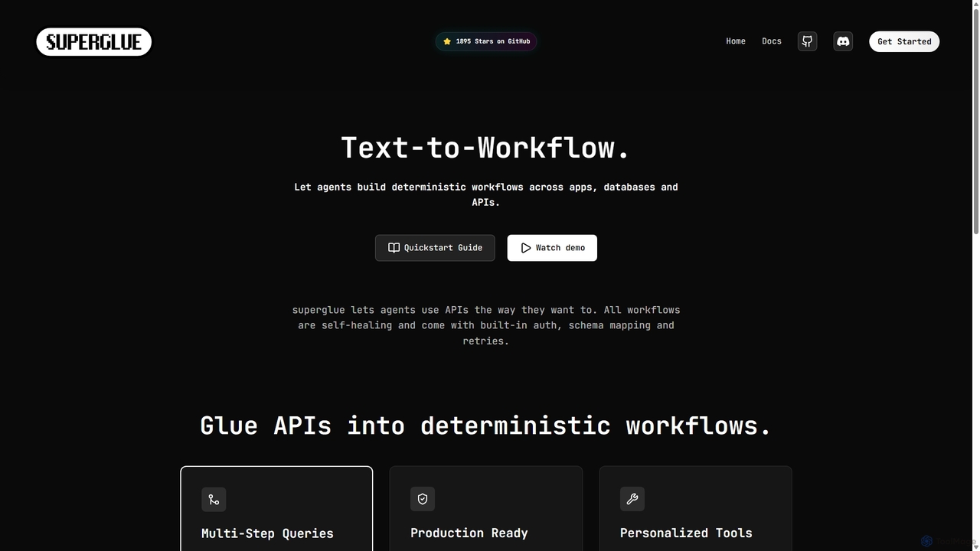Go to the Home nav link
980x551 pixels.
736,41
